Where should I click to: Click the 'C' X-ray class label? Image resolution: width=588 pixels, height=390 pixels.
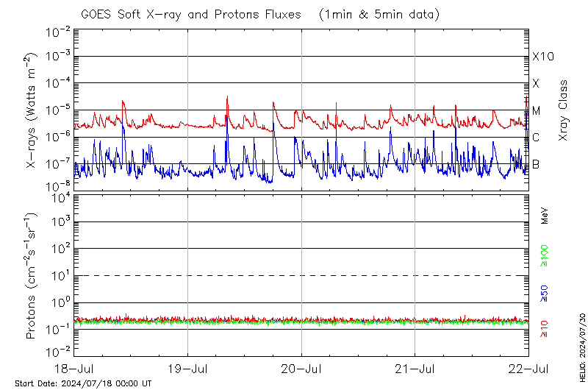(536, 138)
